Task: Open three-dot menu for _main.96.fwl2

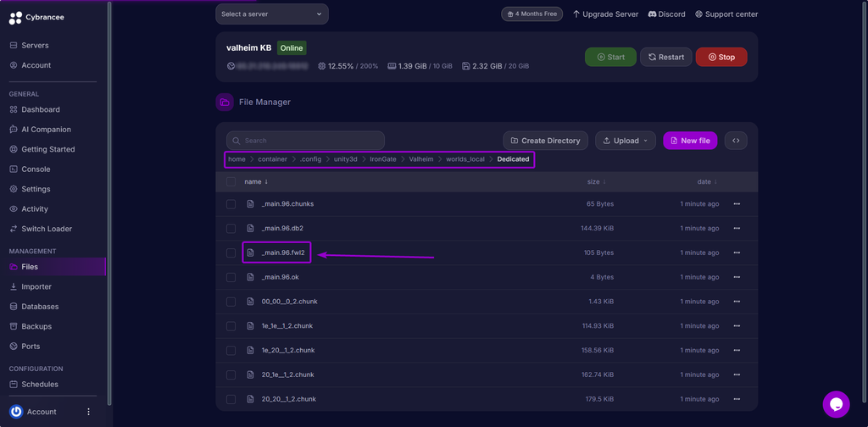Action: click(x=737, y=252)
